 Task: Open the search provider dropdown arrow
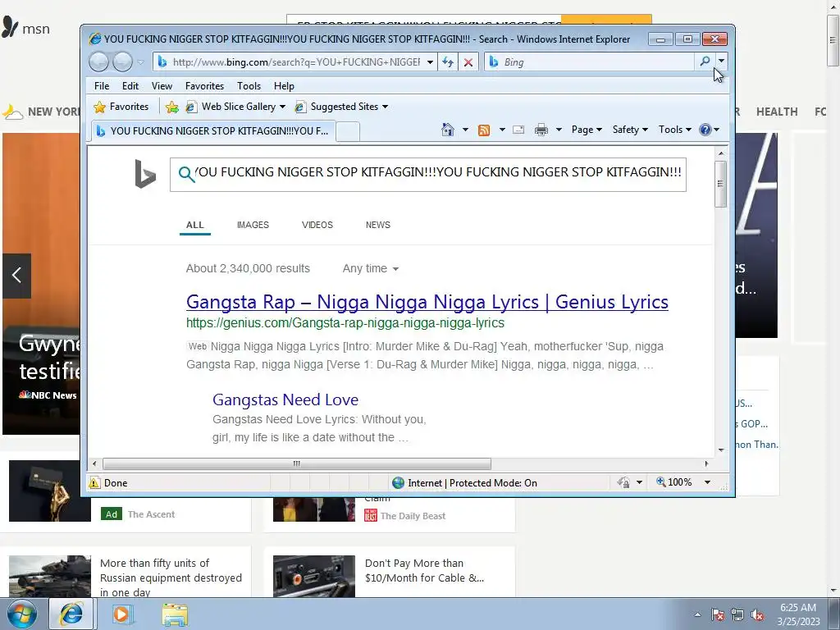point(721,61)
